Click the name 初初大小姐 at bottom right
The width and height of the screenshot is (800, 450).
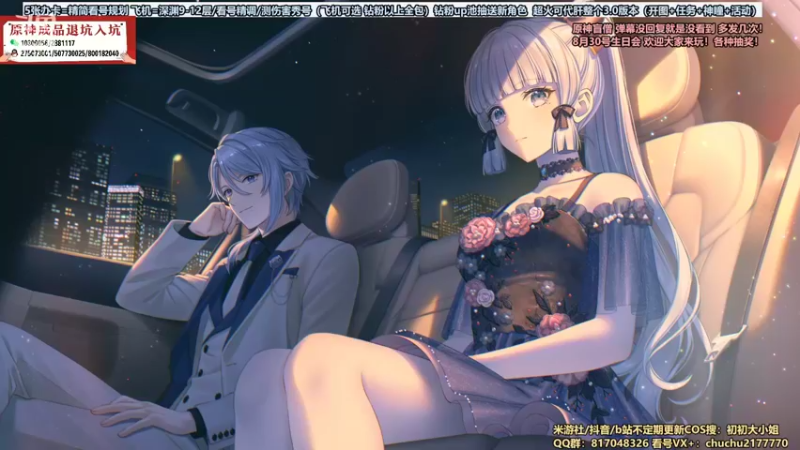[753, 430]
